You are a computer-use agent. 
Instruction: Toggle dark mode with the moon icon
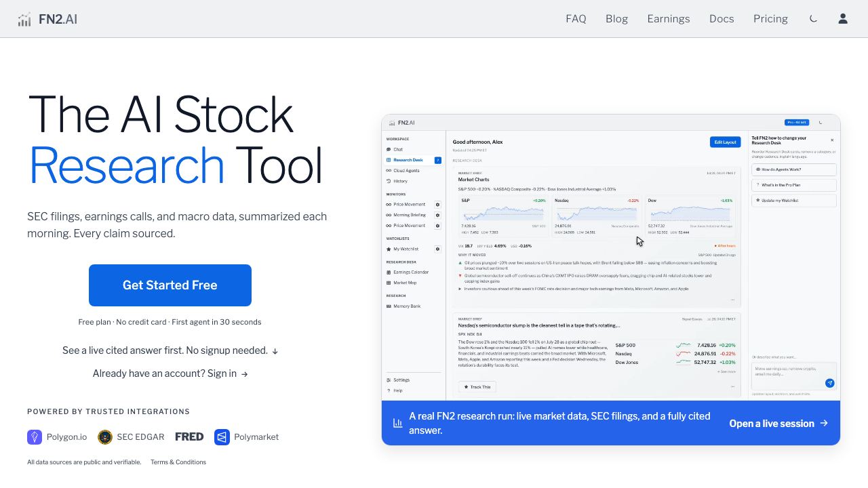[813, 19]
